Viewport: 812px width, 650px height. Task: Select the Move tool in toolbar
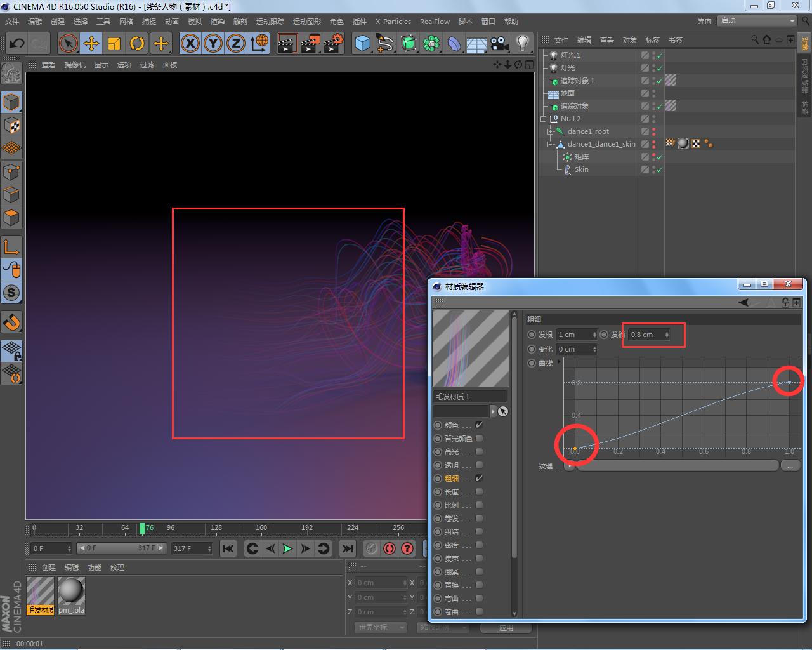91,43
